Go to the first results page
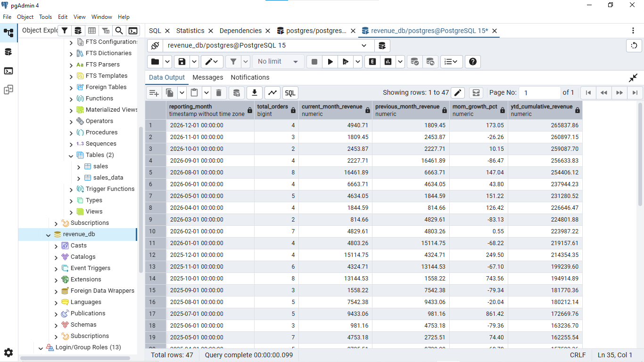Viewport: 644px width, 362px height. (x=588, y=93)
